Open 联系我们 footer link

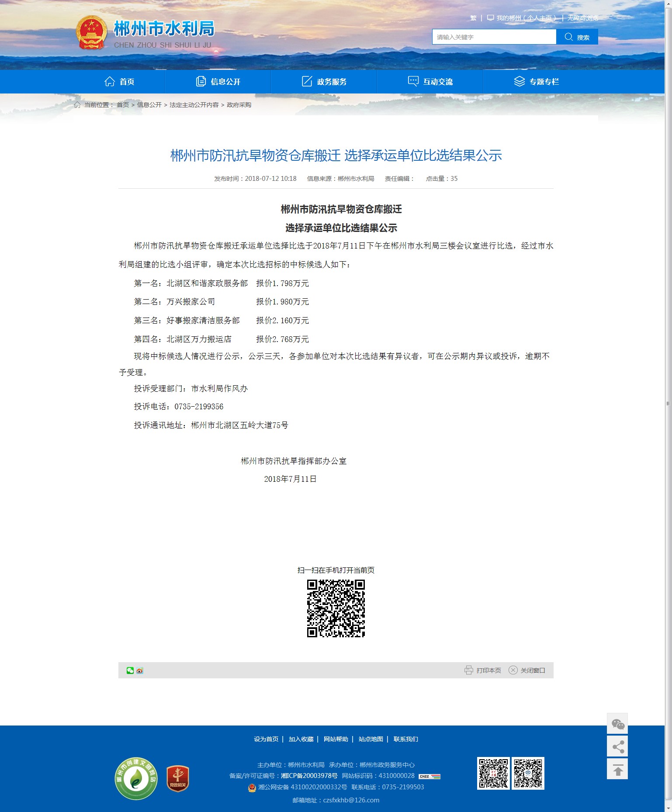coord(406,739)
